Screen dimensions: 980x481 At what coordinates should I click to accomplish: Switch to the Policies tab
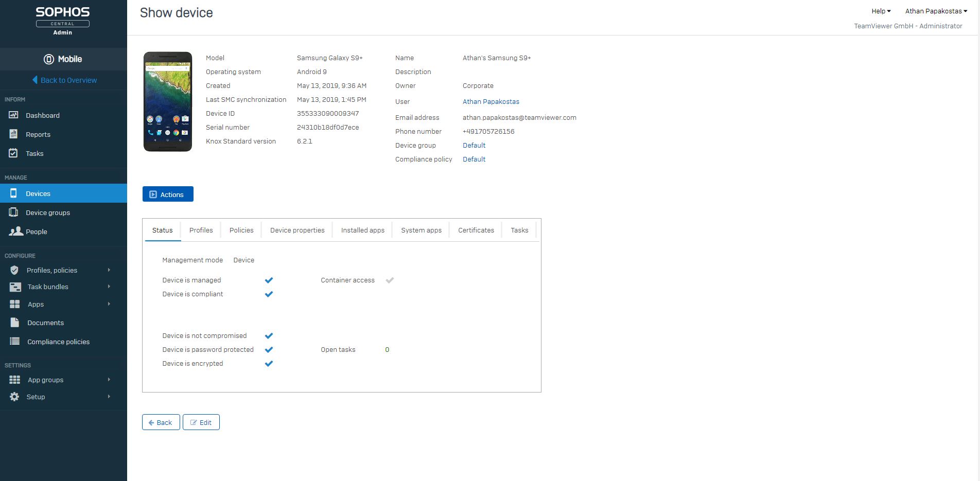click(x=241, y=230)
